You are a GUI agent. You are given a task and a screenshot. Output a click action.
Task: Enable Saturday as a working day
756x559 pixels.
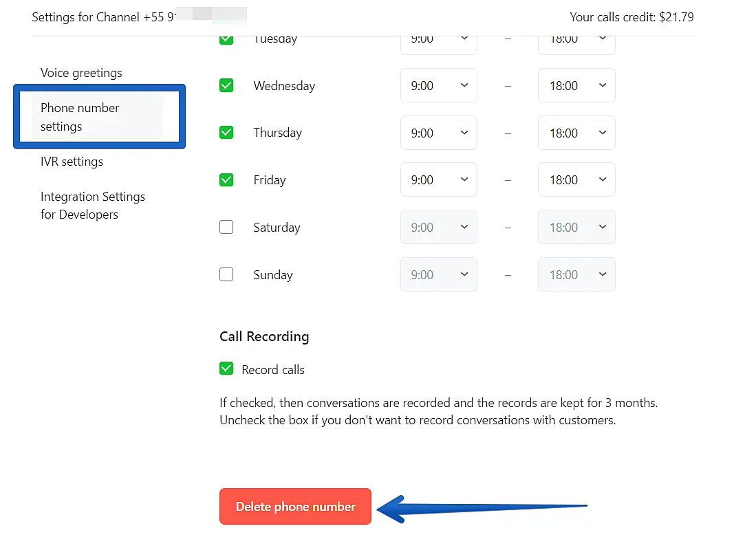coord(226,227)
